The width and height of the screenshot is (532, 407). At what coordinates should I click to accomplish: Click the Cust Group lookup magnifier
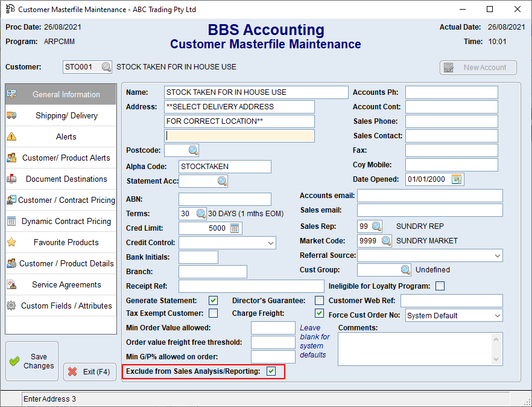click(406, 270)
